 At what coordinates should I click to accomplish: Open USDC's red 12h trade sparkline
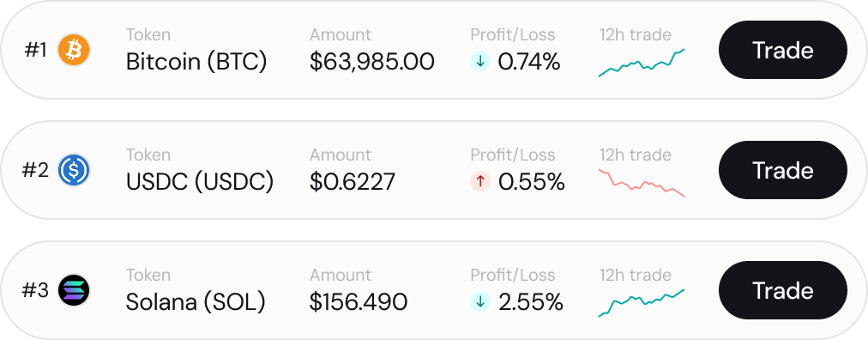(642, 183)
